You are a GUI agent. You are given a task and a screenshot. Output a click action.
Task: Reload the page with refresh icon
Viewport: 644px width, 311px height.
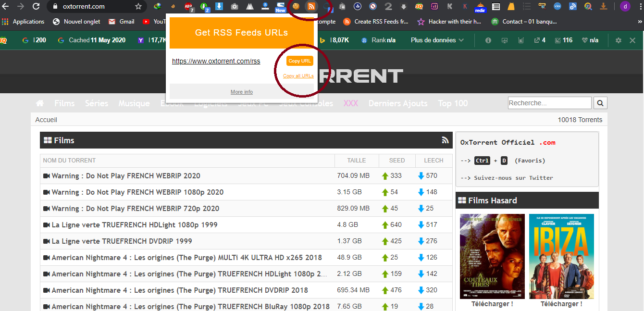[x=36, y=6]
